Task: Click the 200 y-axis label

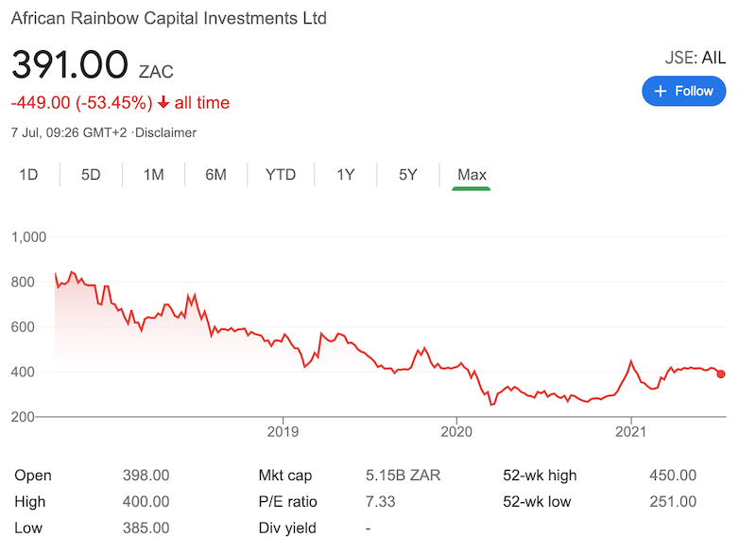Action: [x=23, y=417]
